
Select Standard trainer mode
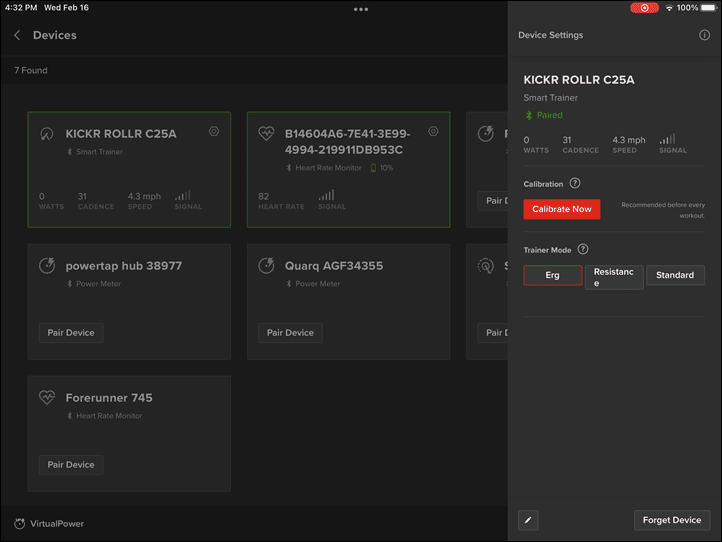point(675,275)
